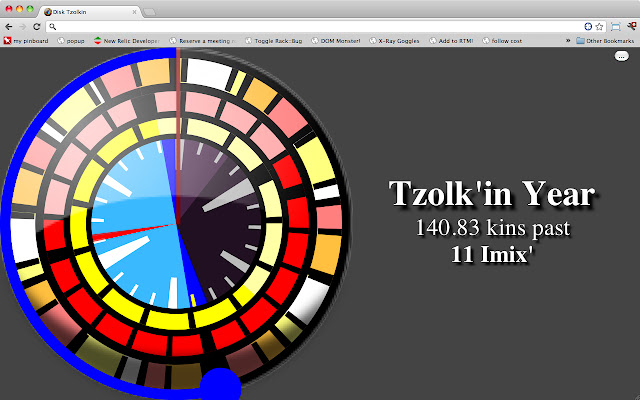Reload the page with the refresh icon

pyautogui.click(x=36, y=27)
